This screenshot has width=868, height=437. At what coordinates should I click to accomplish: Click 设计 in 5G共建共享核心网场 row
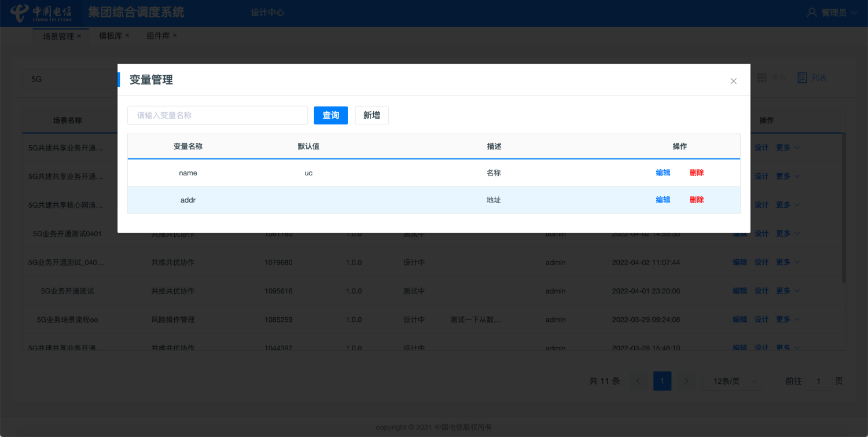762,205
